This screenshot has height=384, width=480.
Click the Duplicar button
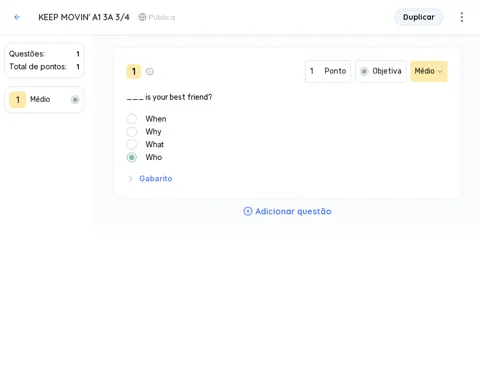pos(419,17)
